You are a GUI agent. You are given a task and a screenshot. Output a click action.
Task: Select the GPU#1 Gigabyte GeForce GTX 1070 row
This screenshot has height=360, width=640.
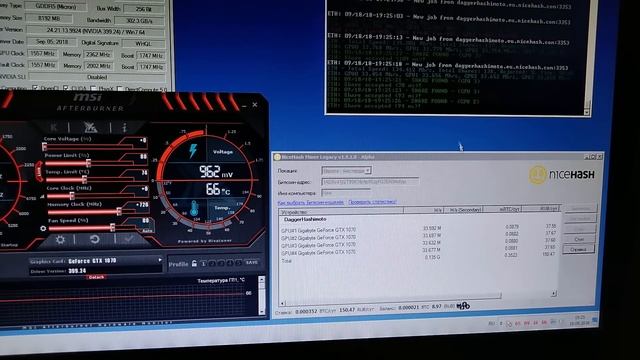418,229
